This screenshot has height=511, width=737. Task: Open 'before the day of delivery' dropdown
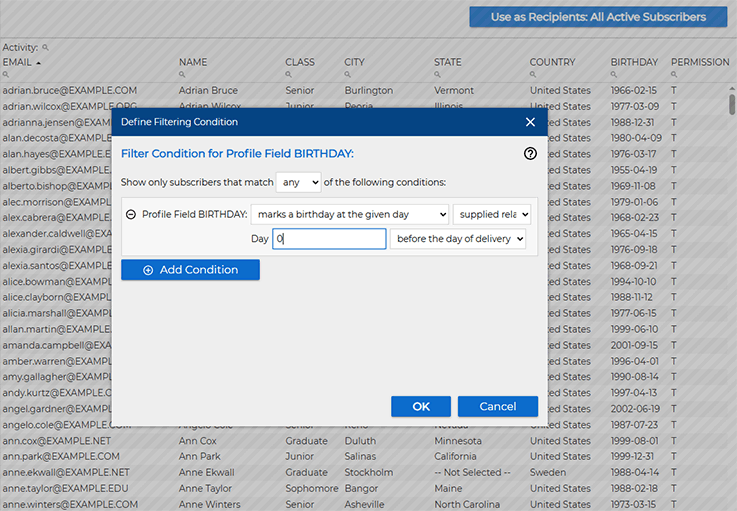click(457, 239)
